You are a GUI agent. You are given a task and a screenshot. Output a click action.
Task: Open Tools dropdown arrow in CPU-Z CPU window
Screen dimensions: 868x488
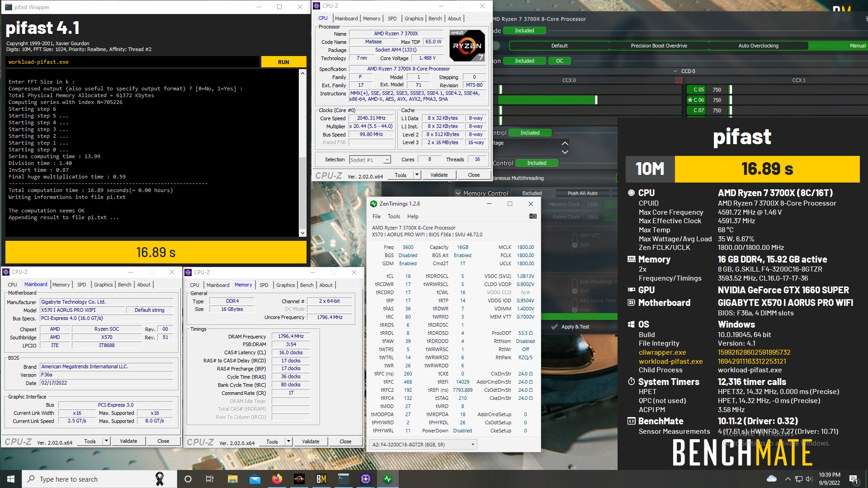click(x=417, y=175)
